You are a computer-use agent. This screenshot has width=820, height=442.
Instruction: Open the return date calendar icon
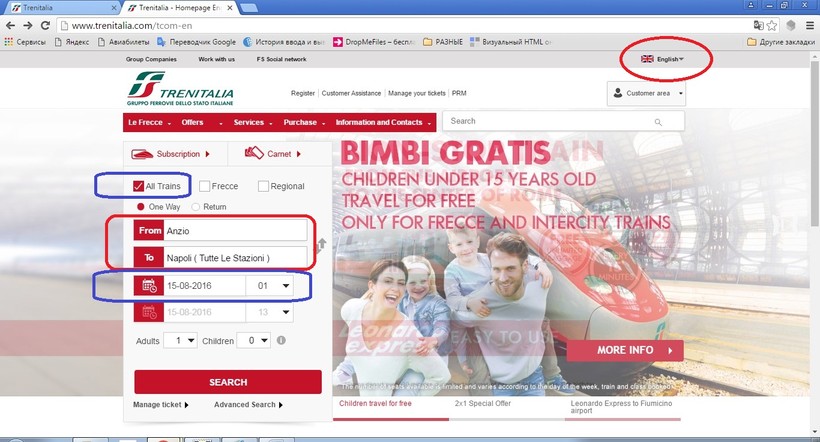coord(149,312)
